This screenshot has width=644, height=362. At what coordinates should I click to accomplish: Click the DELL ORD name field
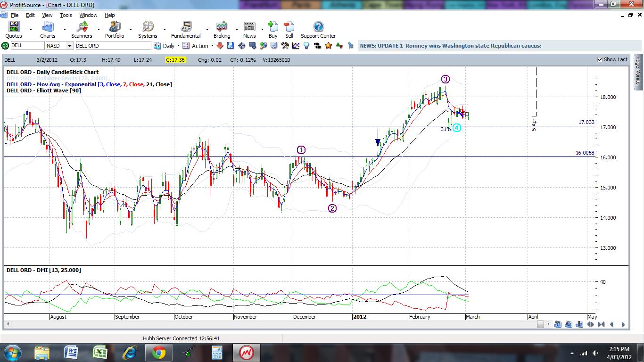click(x=113, y=46)
